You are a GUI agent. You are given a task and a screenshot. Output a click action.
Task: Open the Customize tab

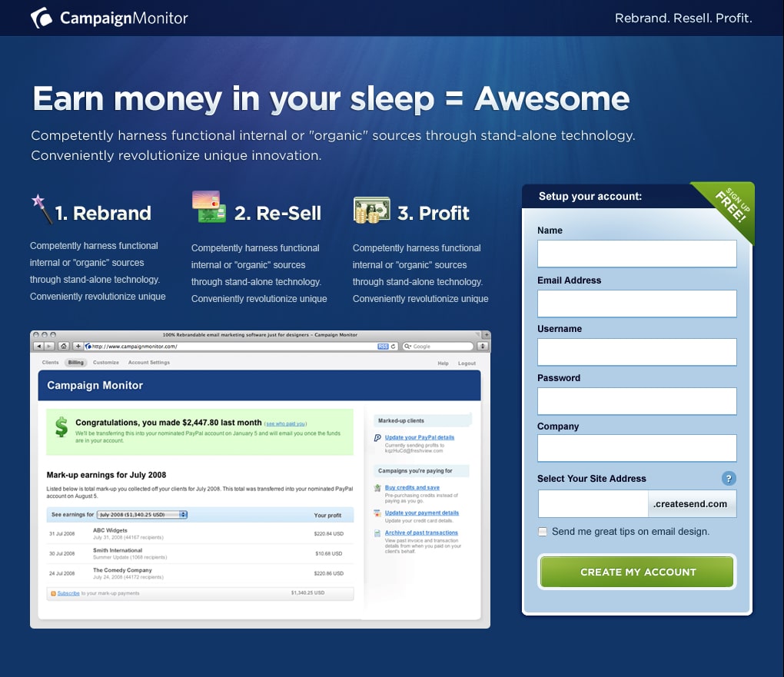(106, 363)
